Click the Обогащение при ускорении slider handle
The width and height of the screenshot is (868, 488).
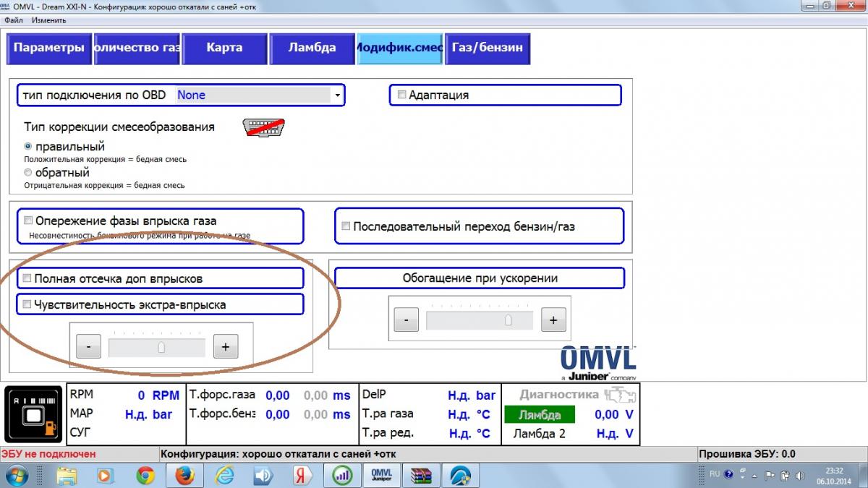(x=509, y=320)
